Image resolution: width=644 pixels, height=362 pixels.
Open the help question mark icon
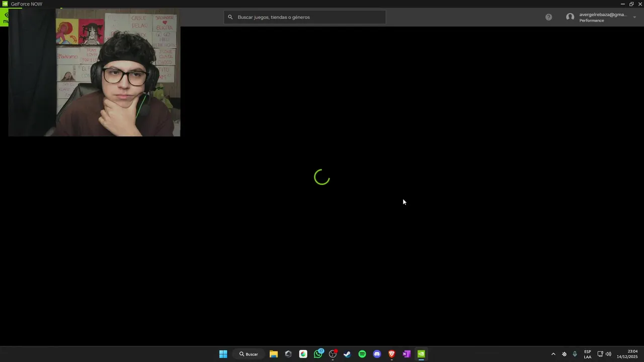coord(548,17)
